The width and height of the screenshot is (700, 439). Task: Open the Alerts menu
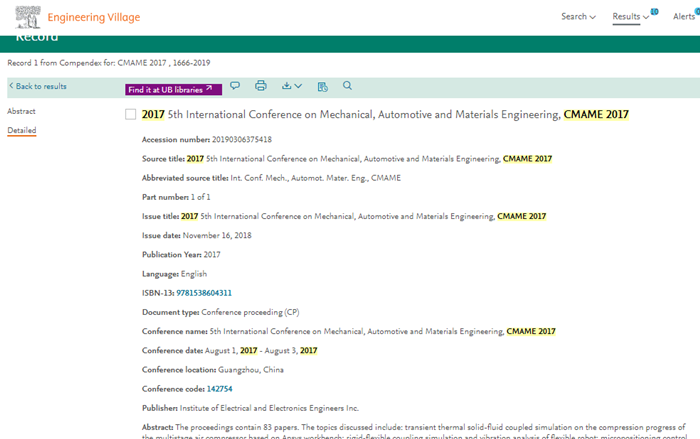pos(685,17)
